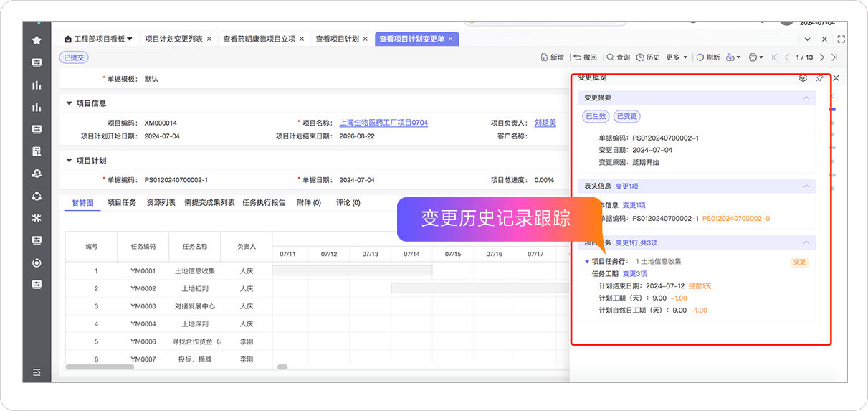Jump to last record arrow

point(834,57)
